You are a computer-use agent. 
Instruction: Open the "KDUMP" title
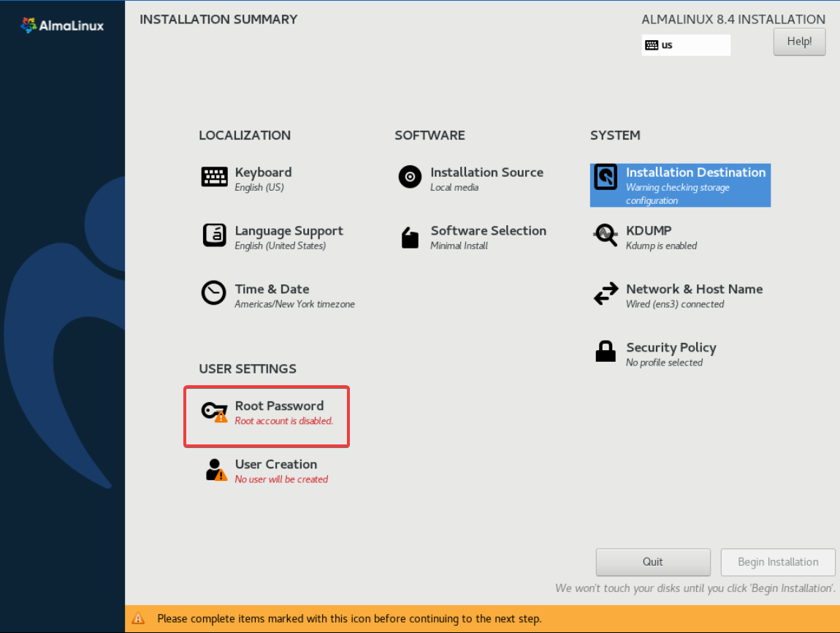click(x=649, y=230)
